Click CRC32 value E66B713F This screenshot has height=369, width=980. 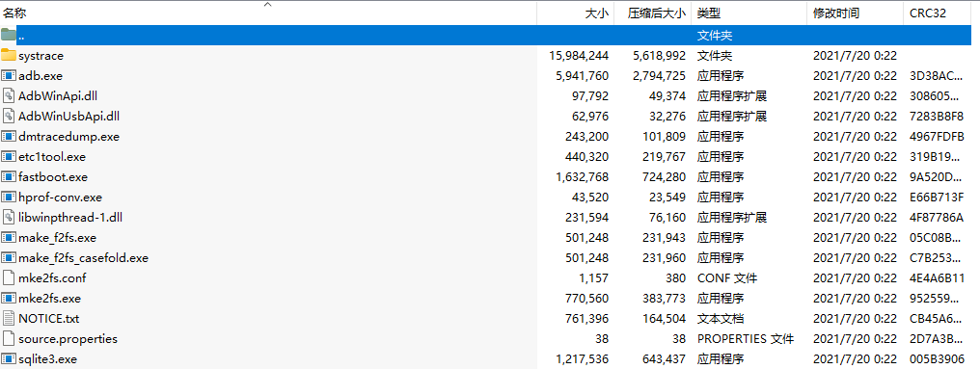pyautogui.click(x=937, y=197)
